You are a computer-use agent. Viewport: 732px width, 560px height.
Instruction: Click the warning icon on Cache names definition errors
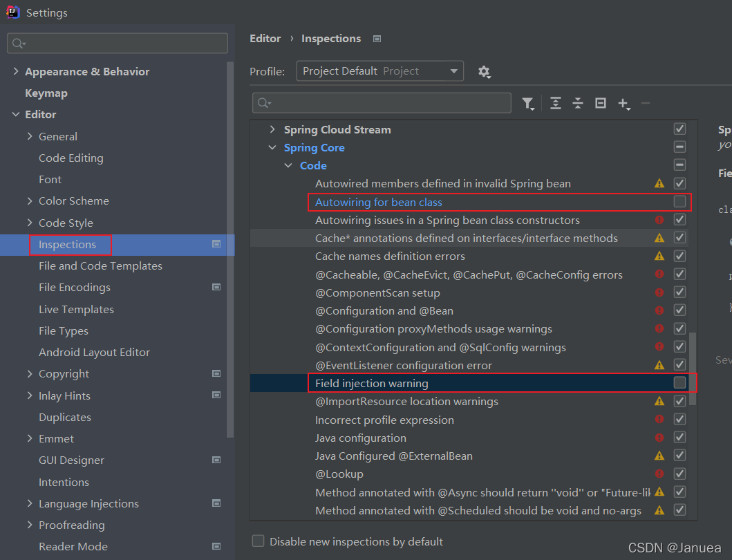[659, 256]
